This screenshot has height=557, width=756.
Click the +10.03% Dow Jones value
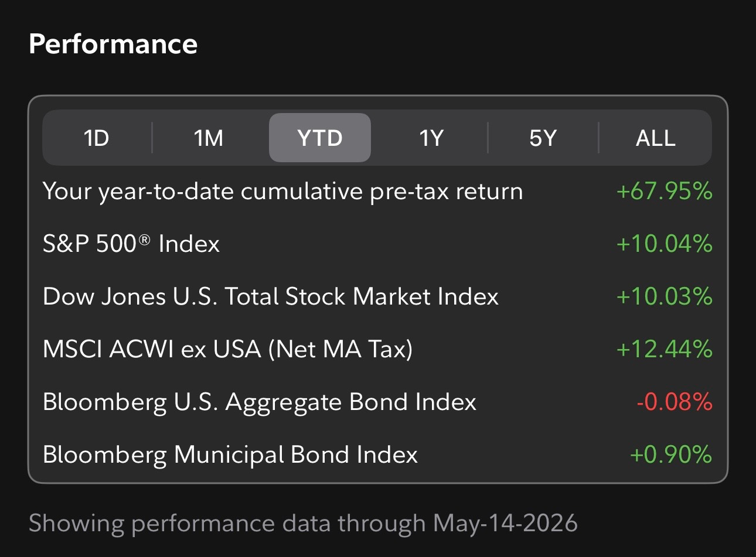[664, 296]
